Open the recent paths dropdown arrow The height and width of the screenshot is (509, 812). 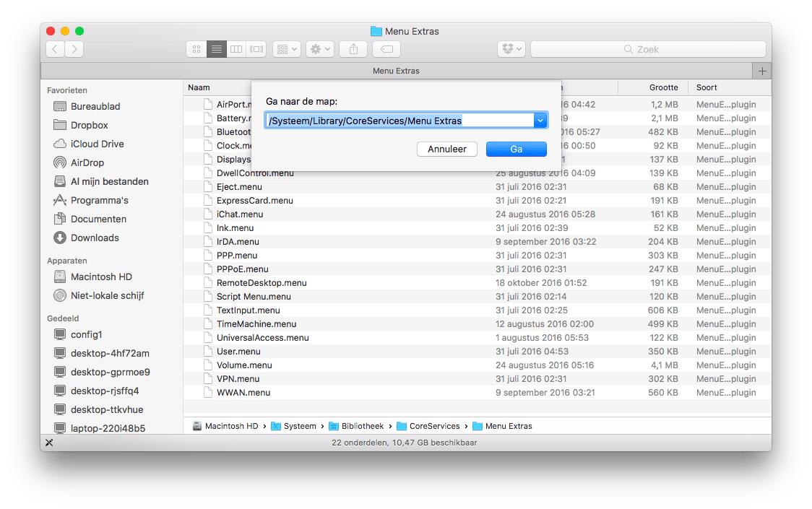point(540,121)
